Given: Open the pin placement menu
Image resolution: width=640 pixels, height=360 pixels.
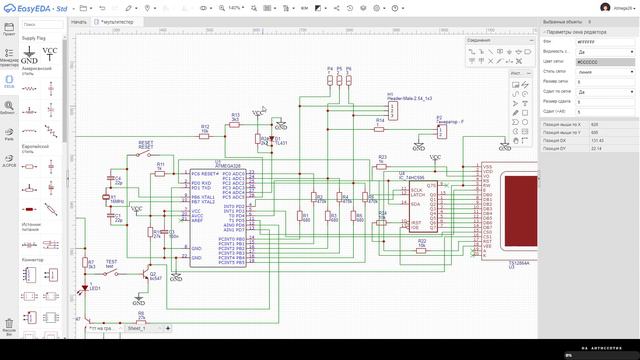Looking at the screenshot, I should [x=149, y=8].
